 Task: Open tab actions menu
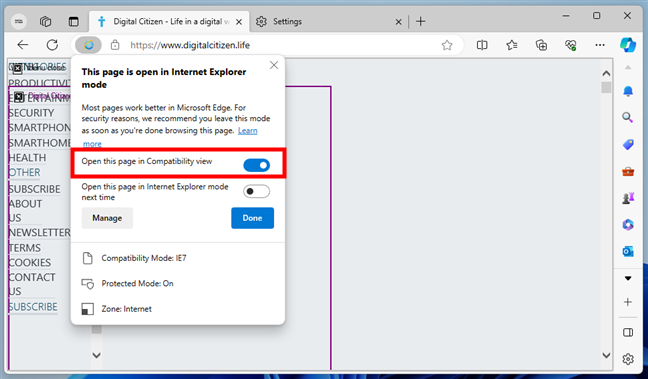point(74,21)
